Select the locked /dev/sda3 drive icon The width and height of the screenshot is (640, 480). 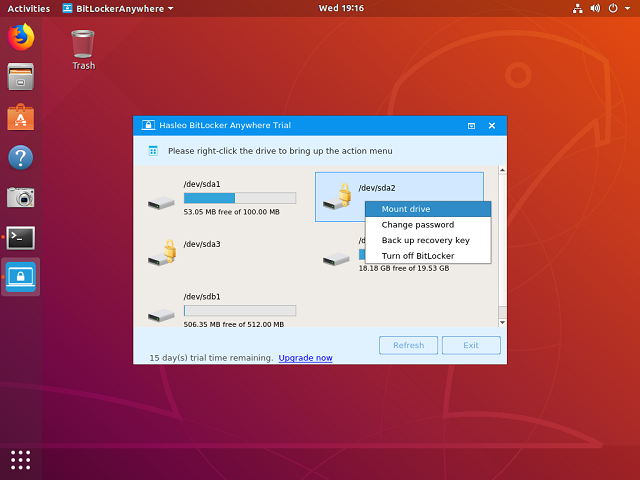[x=162, y=253]
